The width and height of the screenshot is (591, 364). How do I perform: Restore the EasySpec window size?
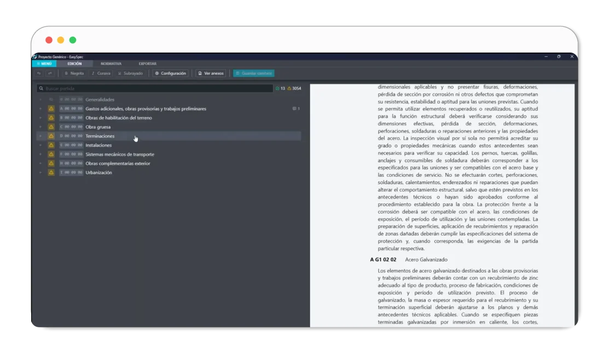(x=559, y=56)
